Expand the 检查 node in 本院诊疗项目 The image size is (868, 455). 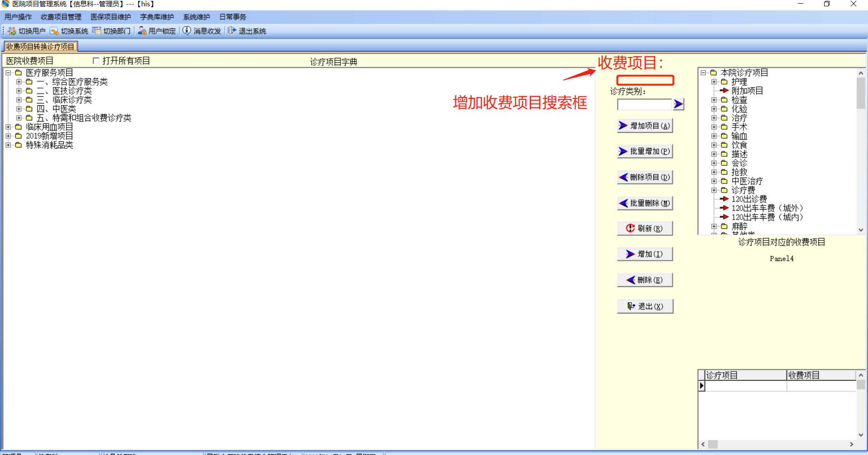[714, 100]
